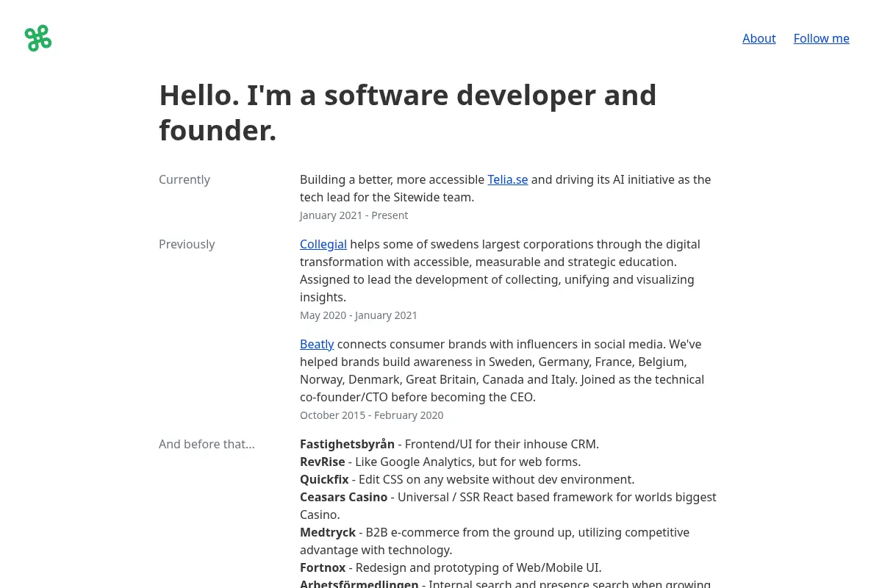Screen dimensions: 882x588
Task: Select the Quickfix entry name
Action: [x=324, y=479]
